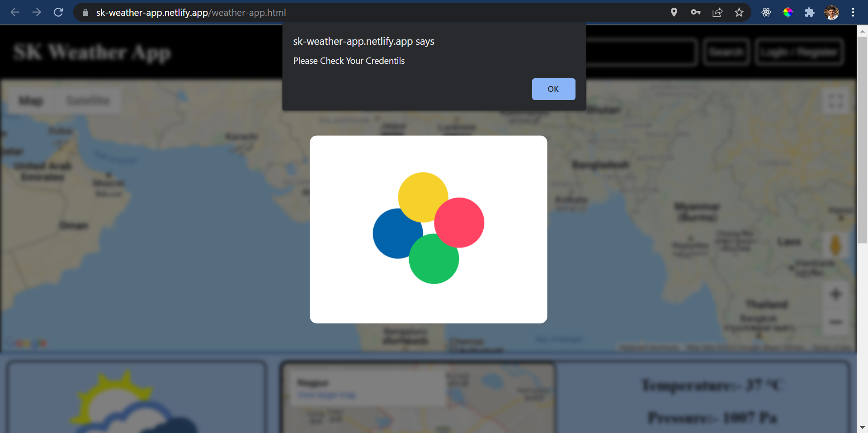Viewport: 868px width, 433px height.
Task: Click the Street View pegman icon
Action: 835,245
